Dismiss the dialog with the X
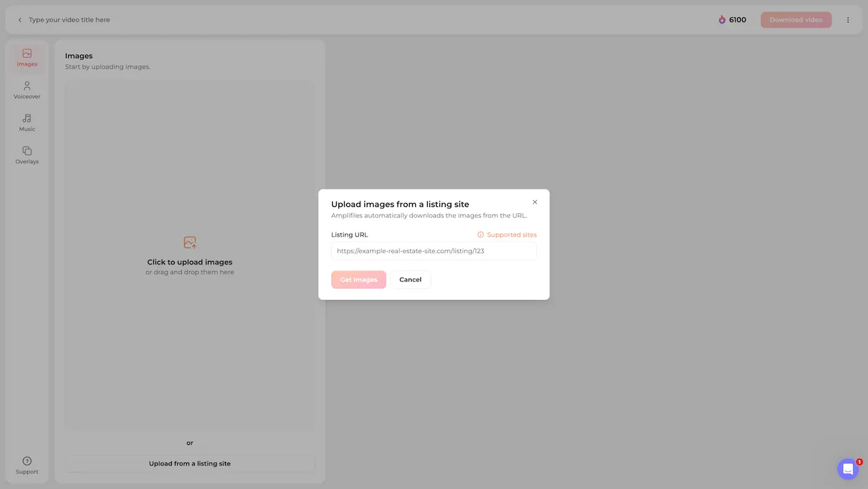The width and height of the screenshot is (868, 489). pos(534,202)
